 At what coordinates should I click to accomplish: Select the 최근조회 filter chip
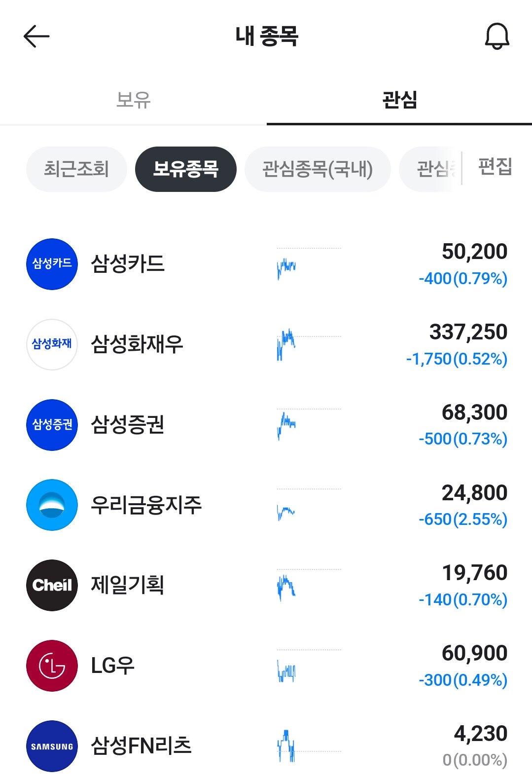[76, 169]
